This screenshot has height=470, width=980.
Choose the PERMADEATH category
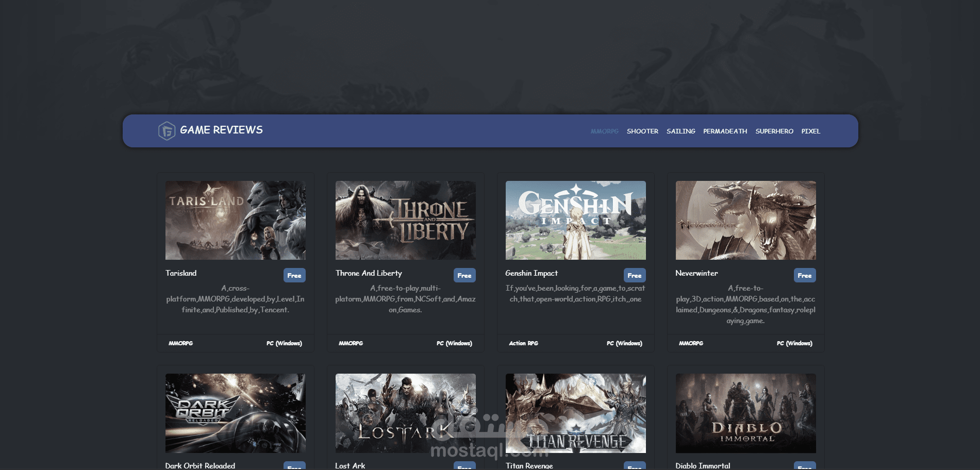click(725, 131)
